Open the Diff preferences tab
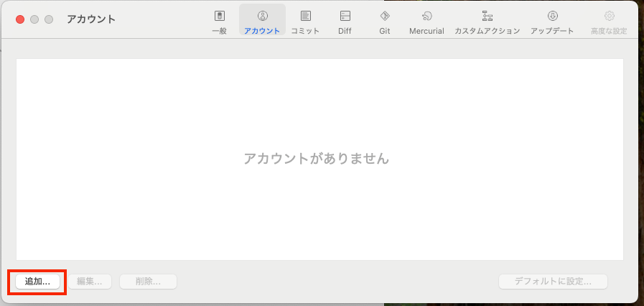Screen dimensions: 644x306 pos(345,22)
